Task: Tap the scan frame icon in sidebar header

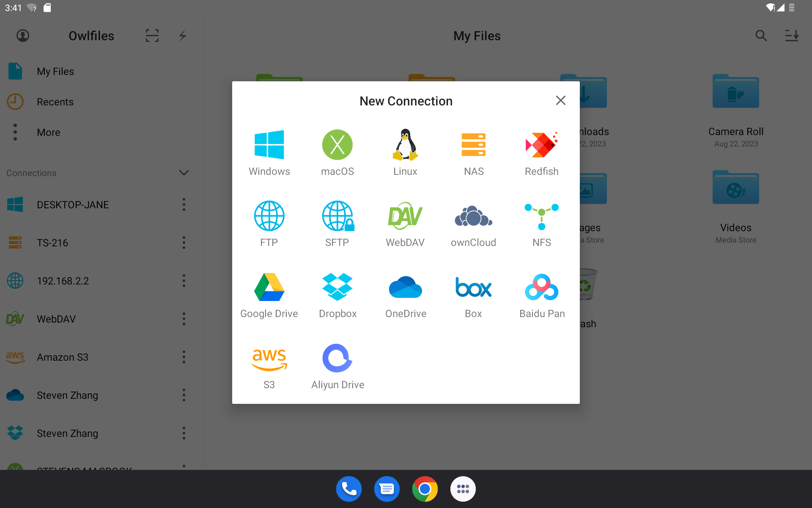Action: point(152,36)
